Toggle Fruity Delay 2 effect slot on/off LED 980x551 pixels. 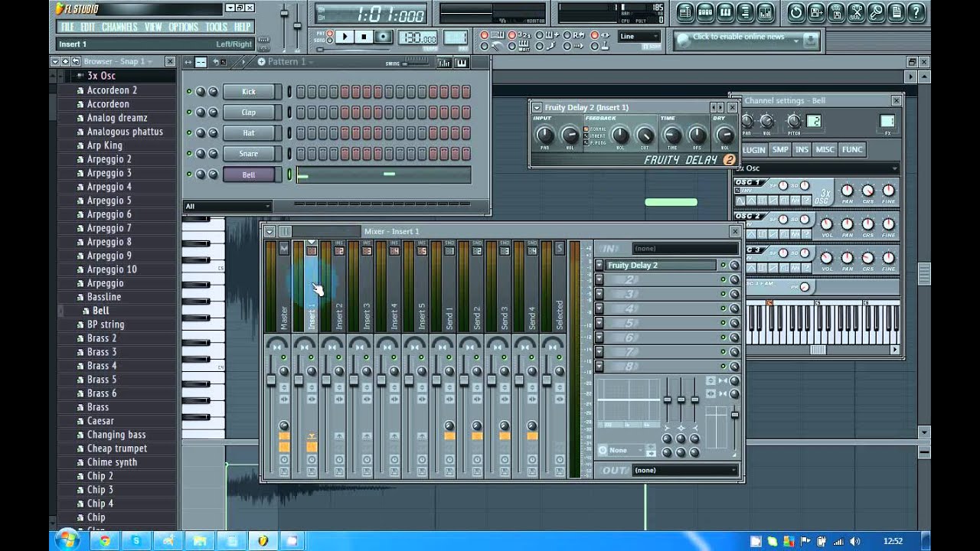pyautogui.click(x=723, y=265)
